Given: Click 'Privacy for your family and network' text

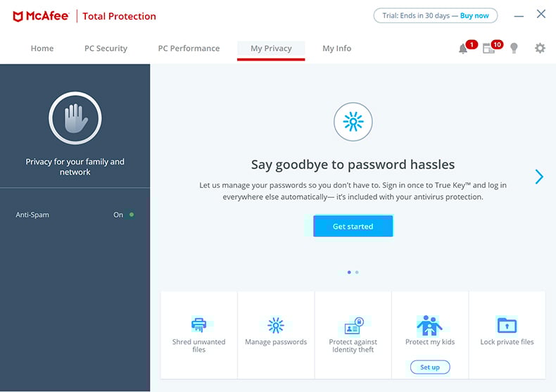Looking at the screenshot, I should 75,167.
